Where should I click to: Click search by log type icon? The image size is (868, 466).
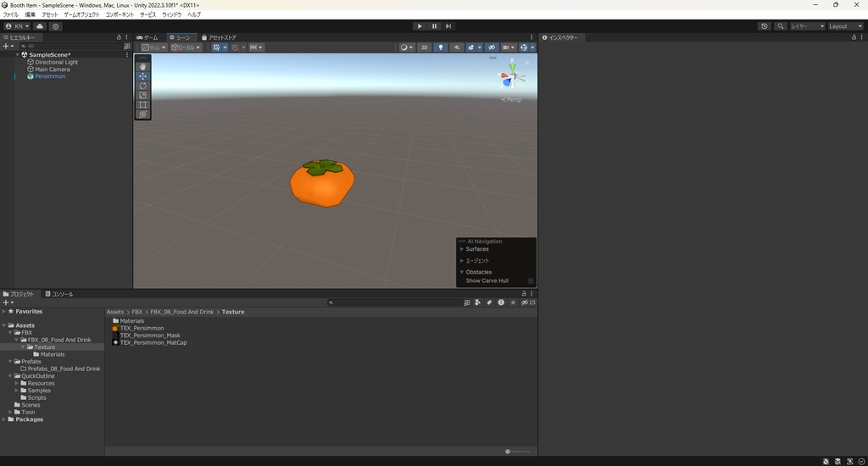[x=501, y=302]
